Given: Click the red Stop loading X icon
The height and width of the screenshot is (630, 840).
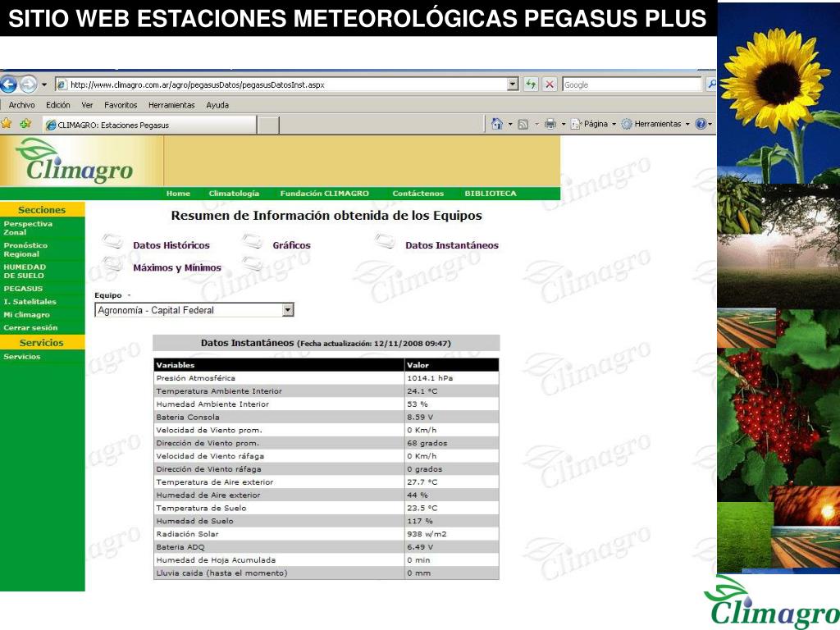Looking at the screenshot, I should pyautogui.click(x=550, y=84).
